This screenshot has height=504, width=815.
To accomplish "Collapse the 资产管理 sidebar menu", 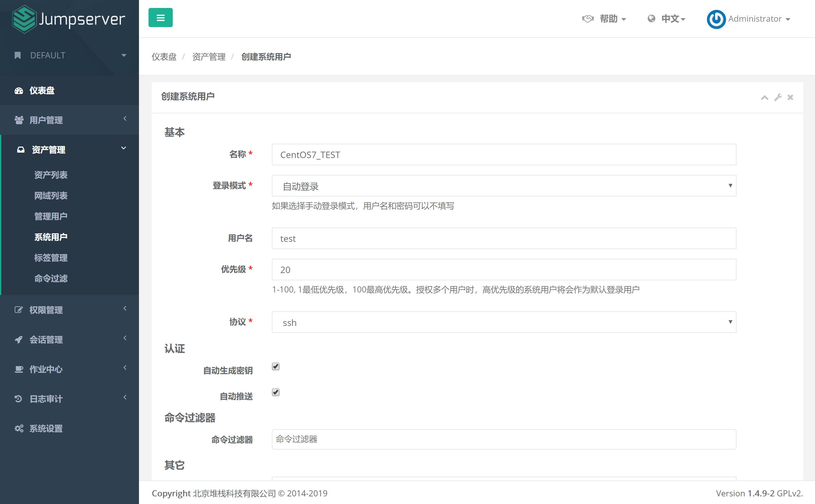I will tap(69, 150).
